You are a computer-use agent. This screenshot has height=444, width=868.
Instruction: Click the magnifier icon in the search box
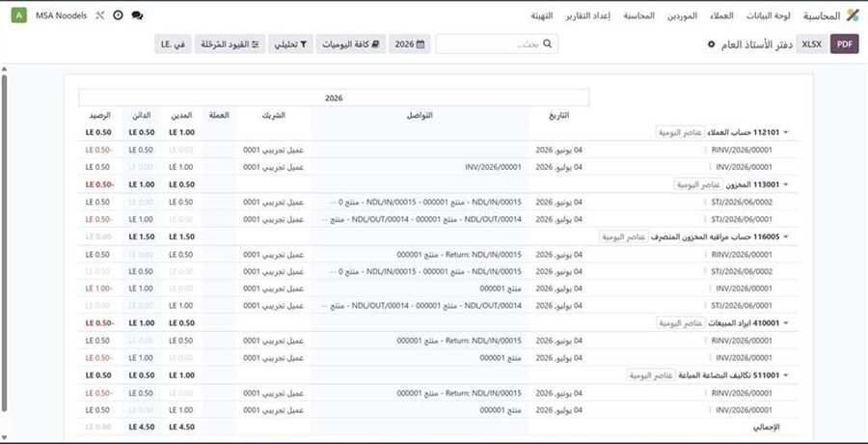(548, 44)
